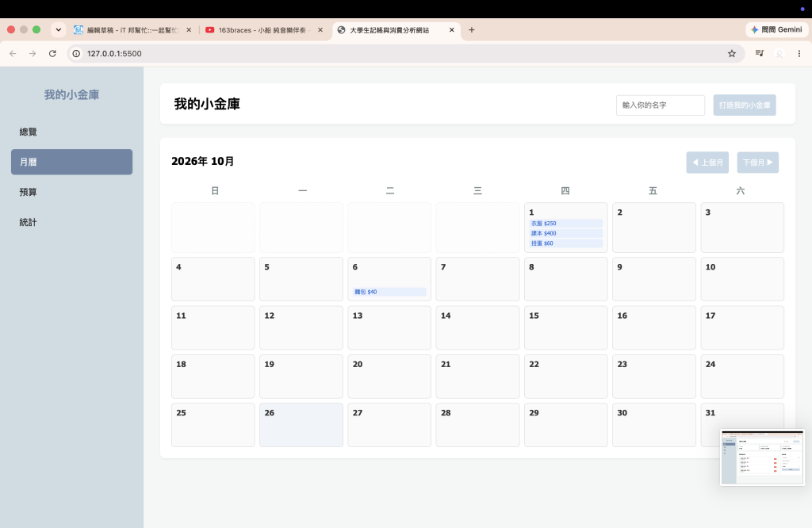
Task: Select calendar day 18
Action: [x=213, y=377]
